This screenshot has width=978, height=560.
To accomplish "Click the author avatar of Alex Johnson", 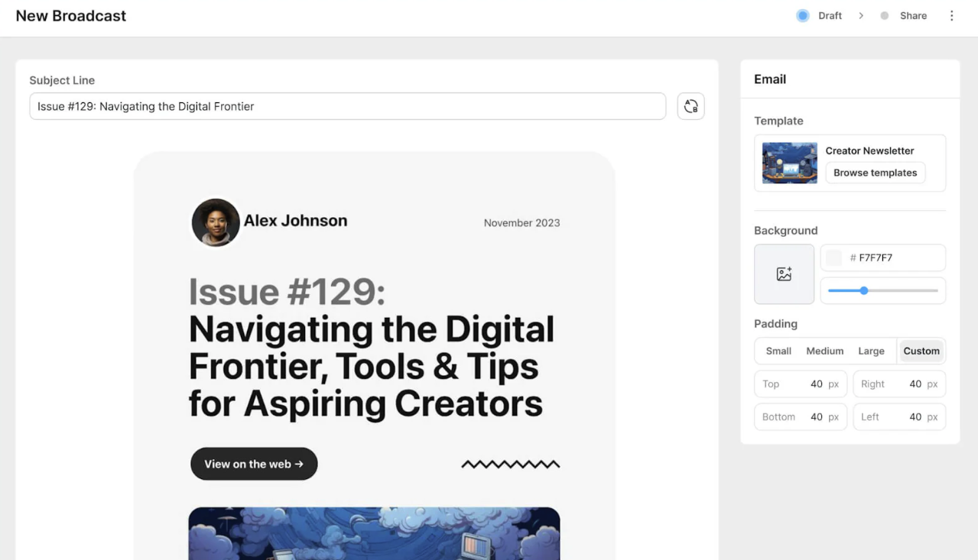I will [215, 223].
